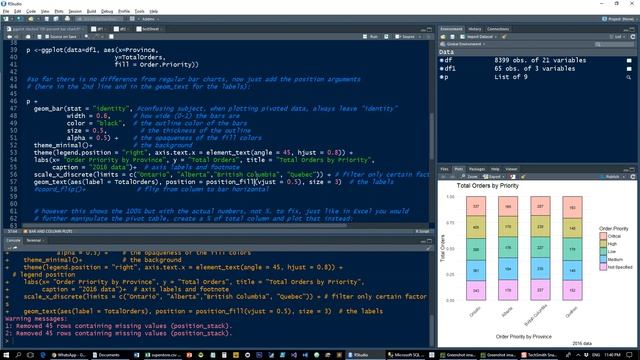Click the Save all documents icon

(x=56, y=19)
